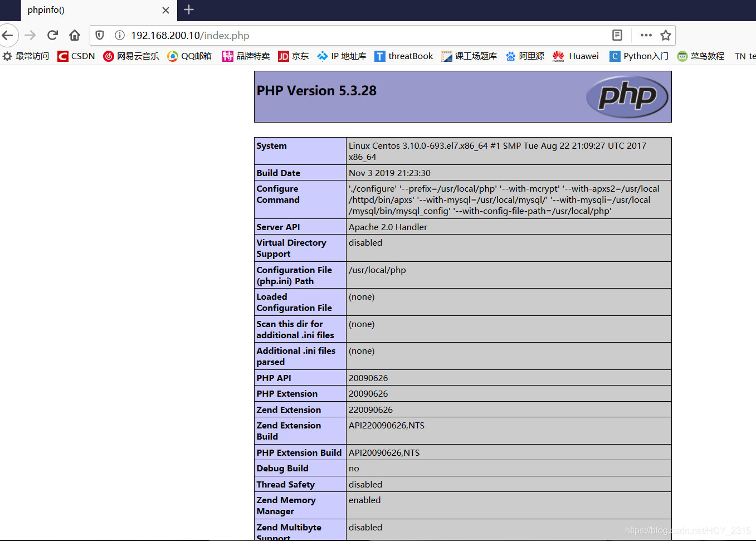Click the Zend Extension value 220090626
756x541 pixels.
coord(370,410)
